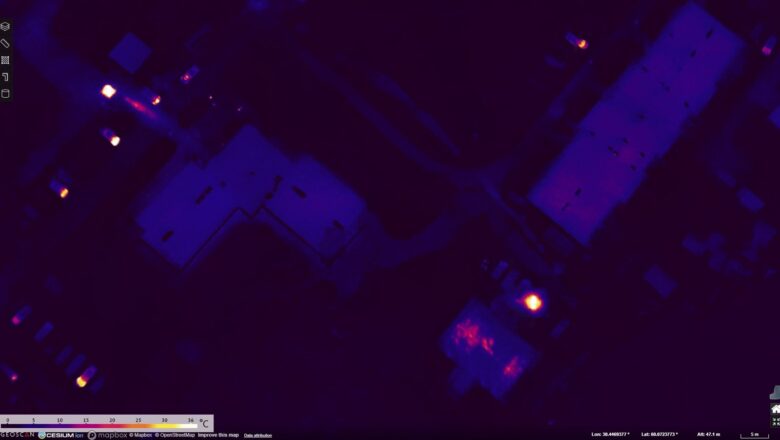The image size is (780, 440).
Task: Click the latitude coordinate readout
Action: pyautogui.click(x=659, y=435)
